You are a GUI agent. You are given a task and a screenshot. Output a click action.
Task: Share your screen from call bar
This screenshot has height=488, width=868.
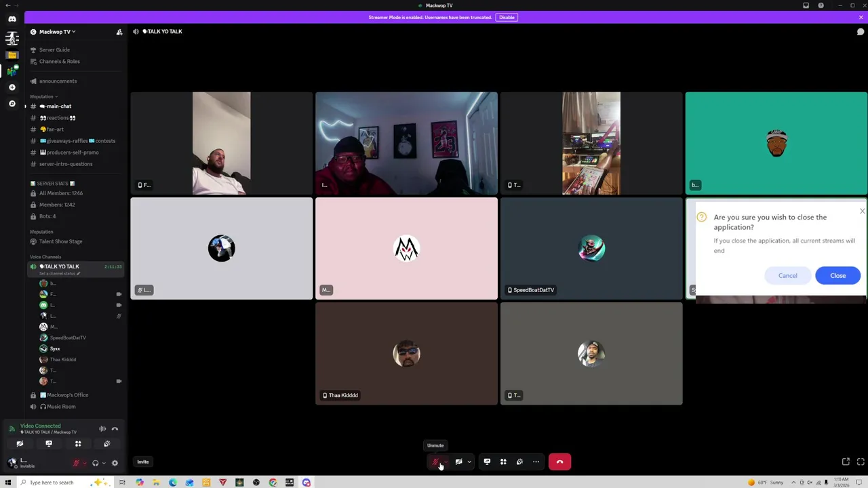click(487, 462)
